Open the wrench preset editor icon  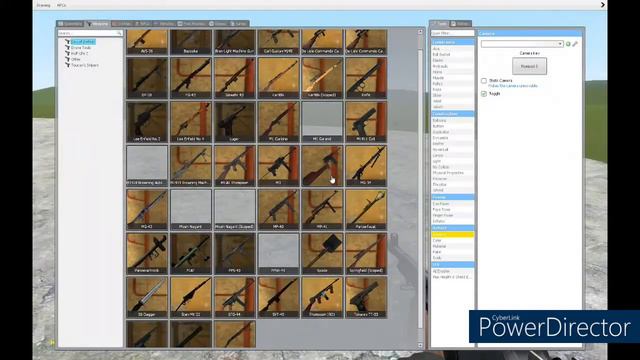(x=575, y=44)
